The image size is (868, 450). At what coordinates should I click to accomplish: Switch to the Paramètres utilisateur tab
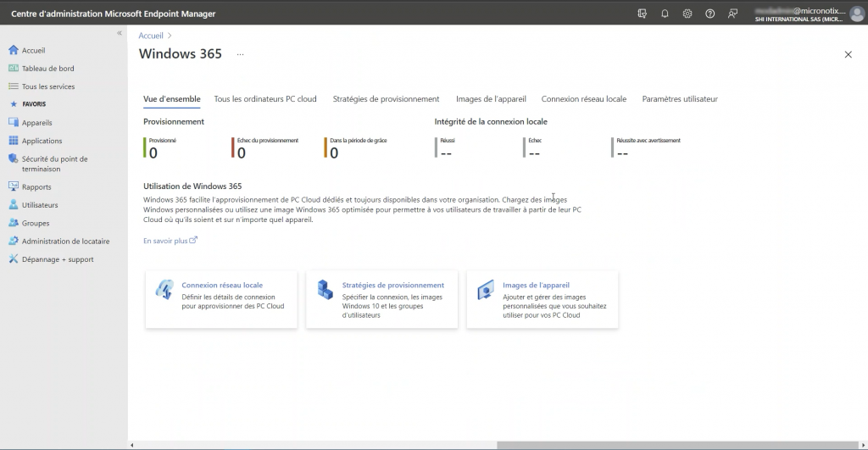[x=680, y=99]
